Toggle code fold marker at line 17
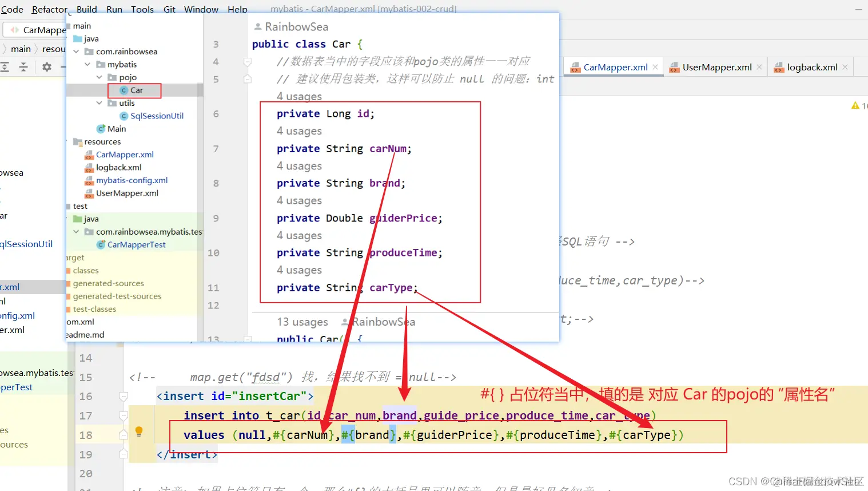868x491 pixels. (x=124, y=415)
